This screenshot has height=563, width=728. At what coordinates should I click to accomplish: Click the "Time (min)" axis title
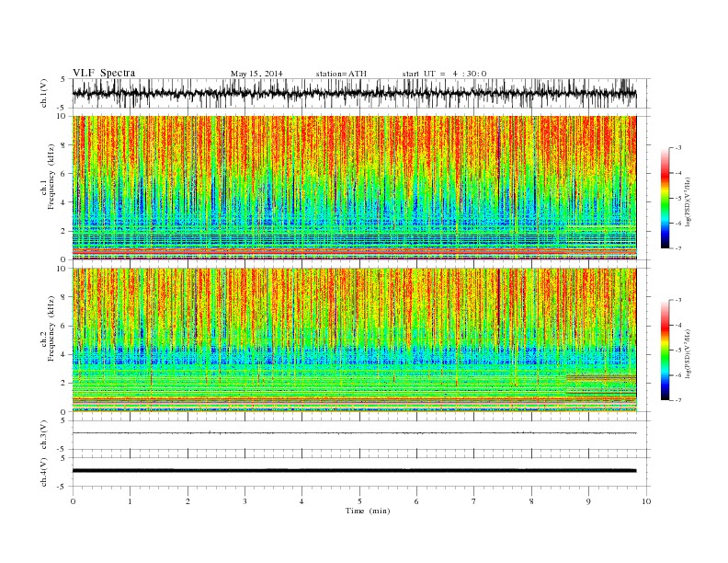point(368,511)
